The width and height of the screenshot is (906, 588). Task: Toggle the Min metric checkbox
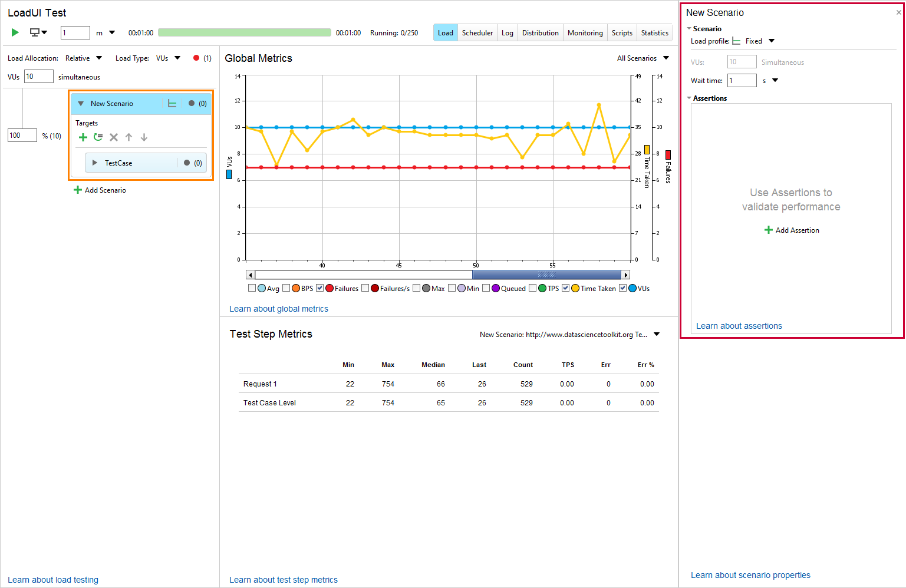pos(452,288)
